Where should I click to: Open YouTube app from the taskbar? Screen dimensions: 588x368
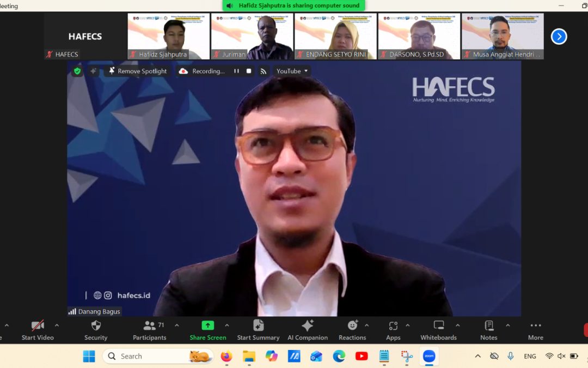point(362,356)
